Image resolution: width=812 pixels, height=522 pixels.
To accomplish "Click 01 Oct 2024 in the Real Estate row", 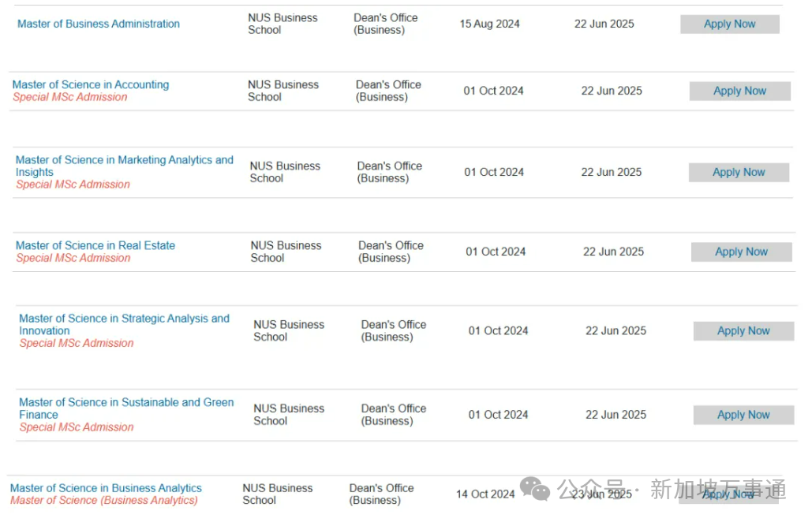I will [x=496, y=252].
